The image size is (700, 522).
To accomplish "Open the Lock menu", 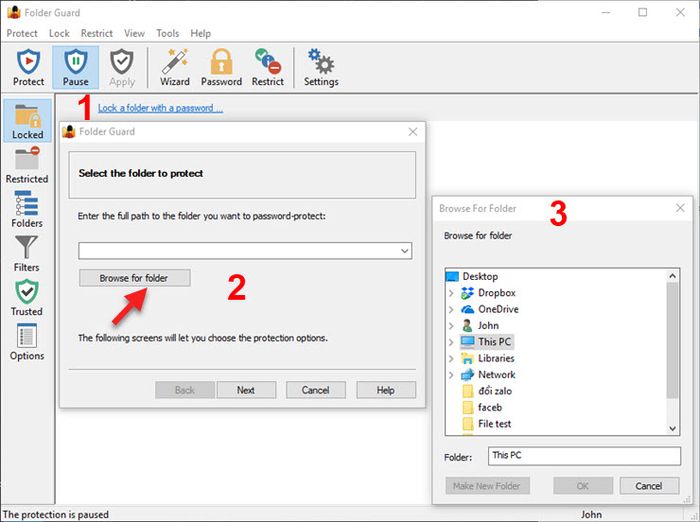I will point(59,33).
